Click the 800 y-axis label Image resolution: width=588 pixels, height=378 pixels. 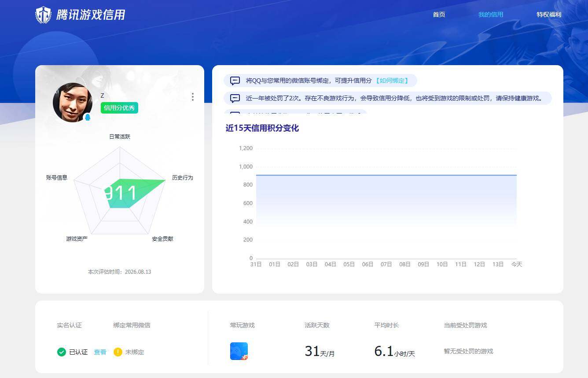click(248, 185)
